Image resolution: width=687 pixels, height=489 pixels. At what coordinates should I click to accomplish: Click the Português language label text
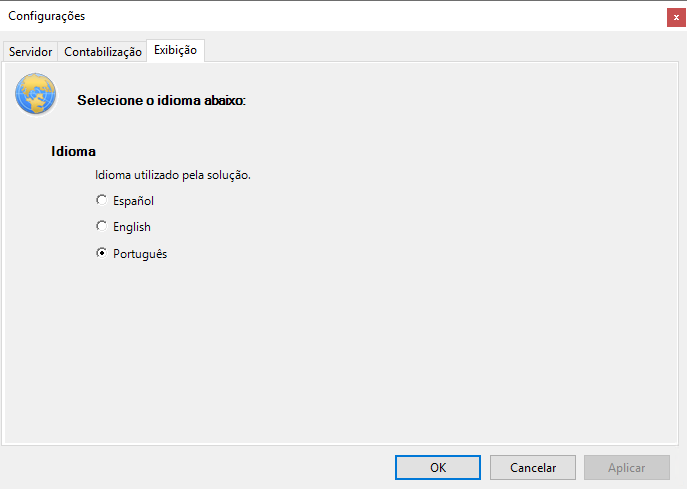click(x=140, y=254)
